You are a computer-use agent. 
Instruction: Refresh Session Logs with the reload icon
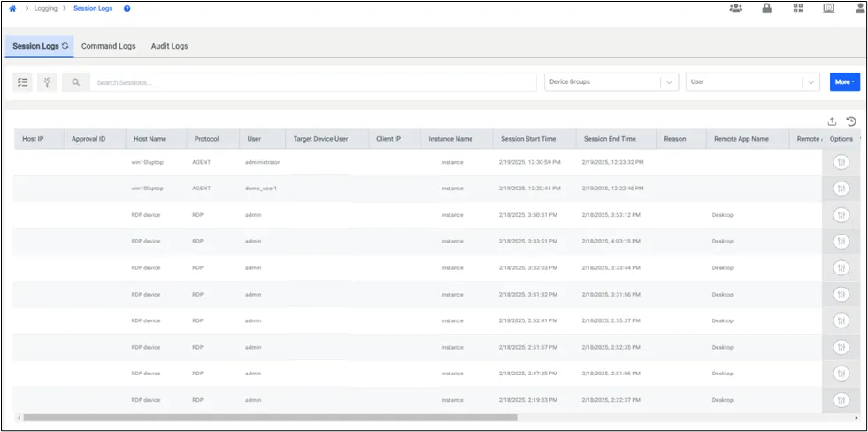click(65, 46)
